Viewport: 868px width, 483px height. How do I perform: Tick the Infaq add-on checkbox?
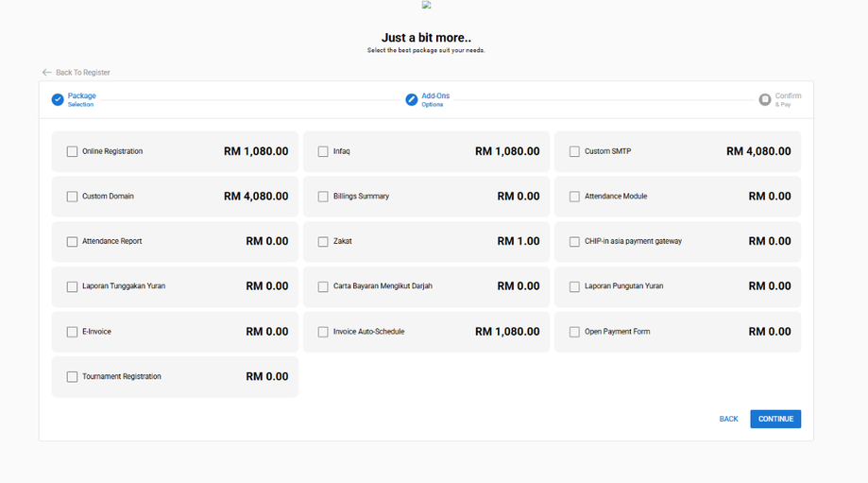pyautogui.click(x=323, y=151)
